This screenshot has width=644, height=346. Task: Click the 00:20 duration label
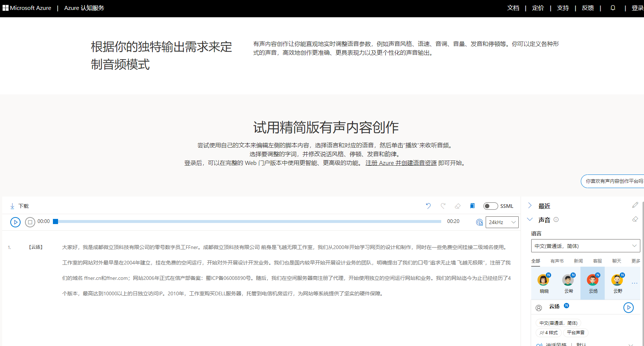click(x=453, y=221)
